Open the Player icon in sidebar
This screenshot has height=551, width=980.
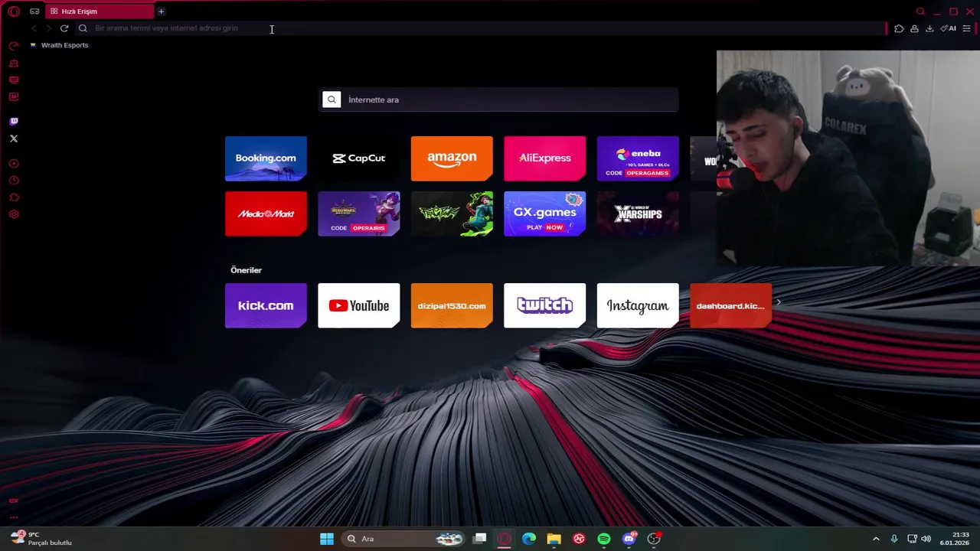(x=14, y=164)
